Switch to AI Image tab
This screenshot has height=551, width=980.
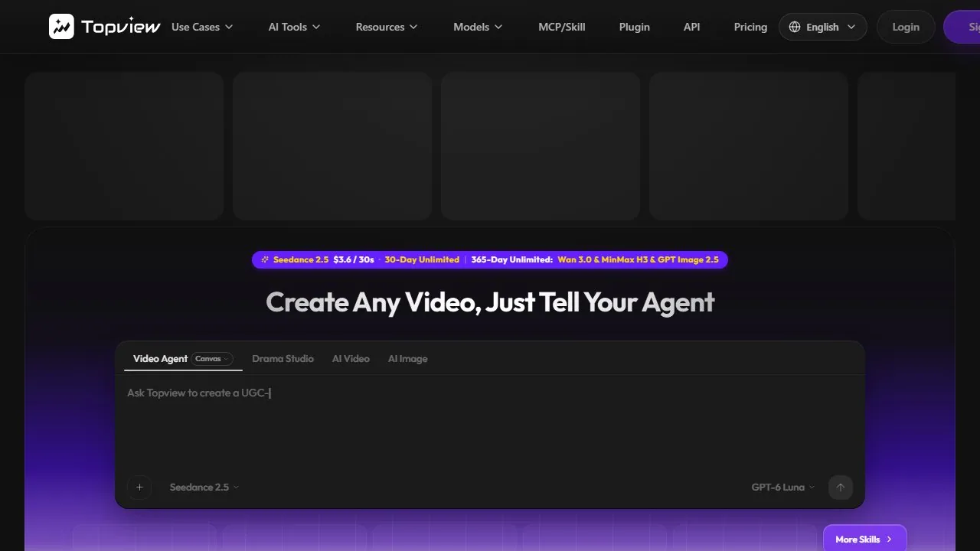click(407, 359)
